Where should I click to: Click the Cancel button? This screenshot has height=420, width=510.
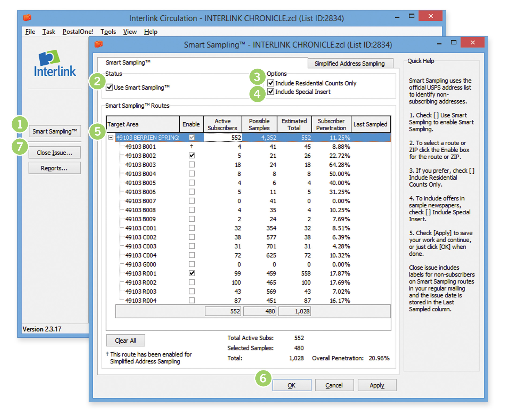[x=334, y=385]
